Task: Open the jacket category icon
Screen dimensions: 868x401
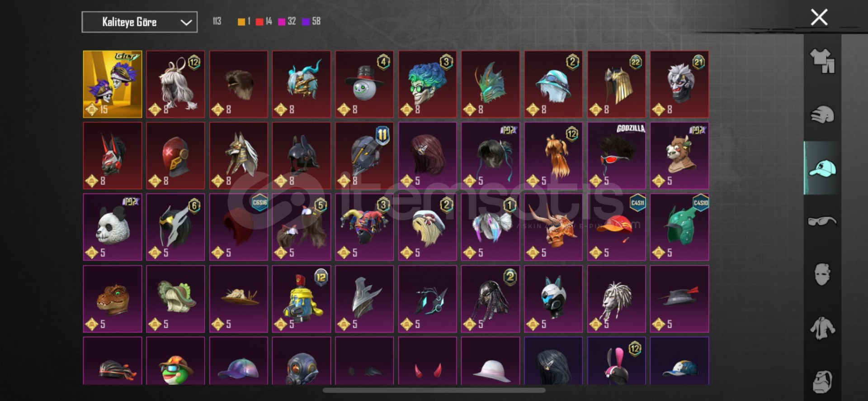Action: 822,328
